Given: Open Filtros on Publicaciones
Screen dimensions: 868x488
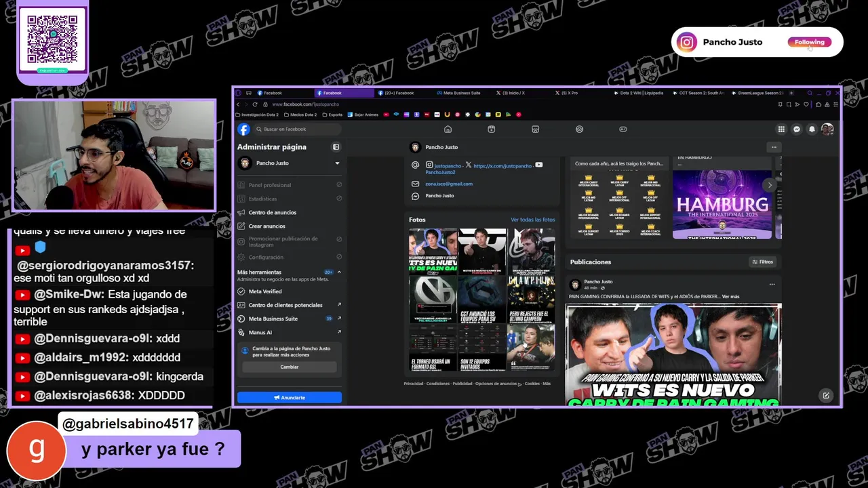Looking at the screenshot, I should [x=762, y=262].
